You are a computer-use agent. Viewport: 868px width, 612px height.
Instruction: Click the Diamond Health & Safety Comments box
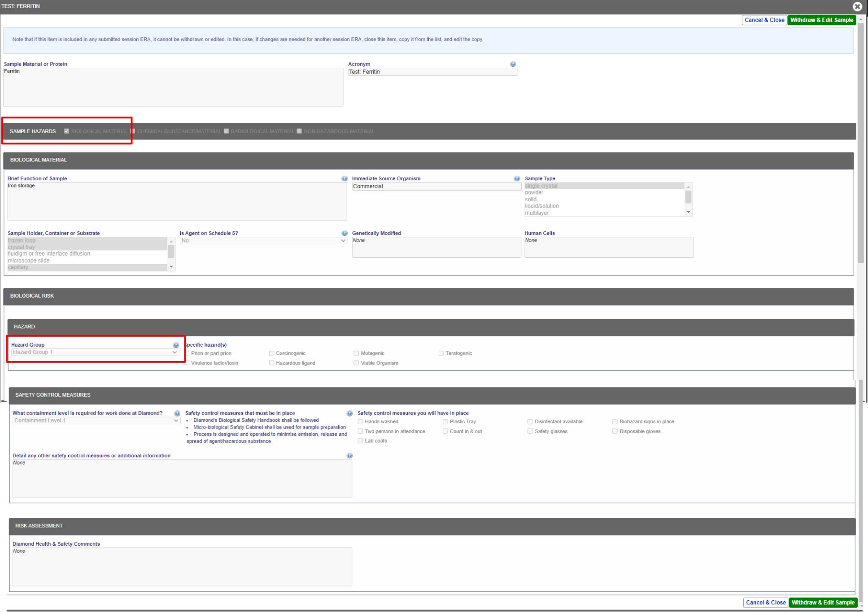pyautogui.click(x=182, y=567)
